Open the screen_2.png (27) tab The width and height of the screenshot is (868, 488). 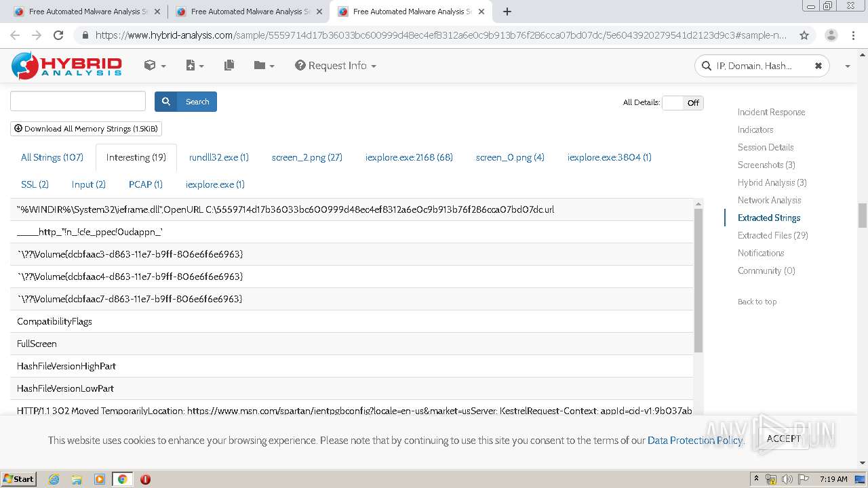click(x=307, y=157)
